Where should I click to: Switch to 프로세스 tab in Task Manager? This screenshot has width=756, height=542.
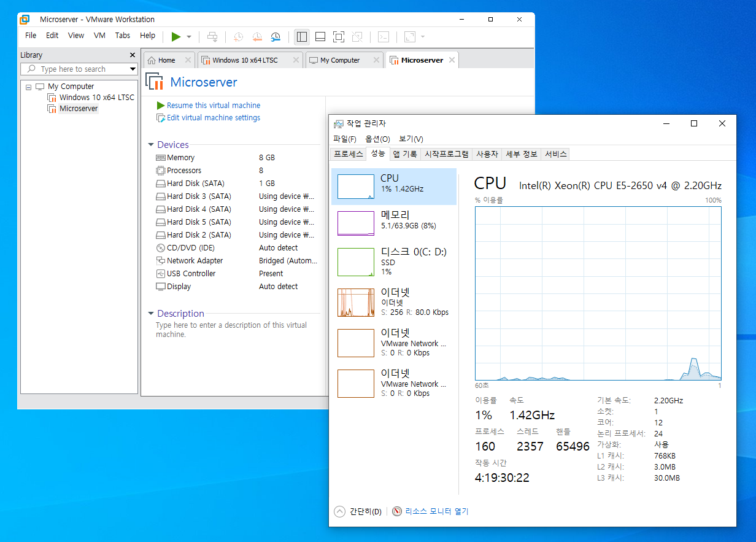[x=348, y=154]
